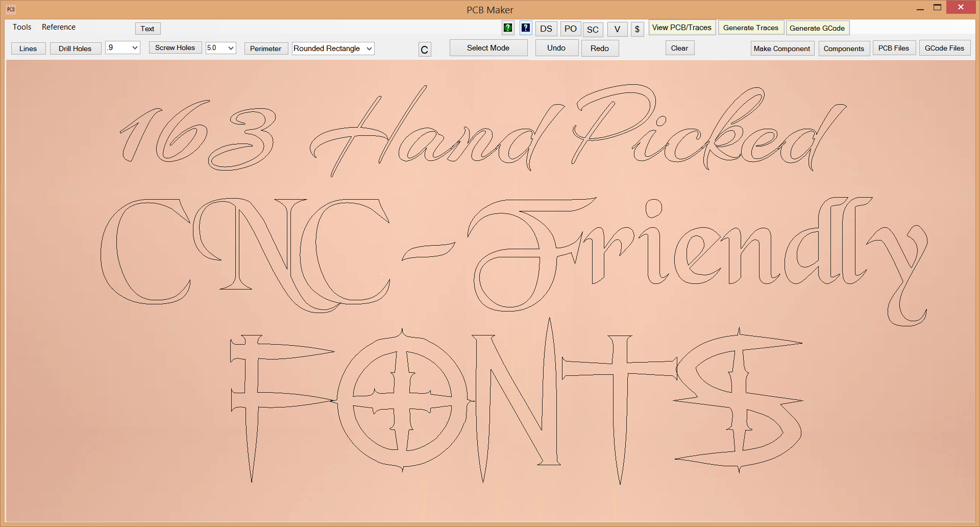Toggle View PCB/Traces
The width and height of the screenshot is (980, 527).
tap(681, 28)
